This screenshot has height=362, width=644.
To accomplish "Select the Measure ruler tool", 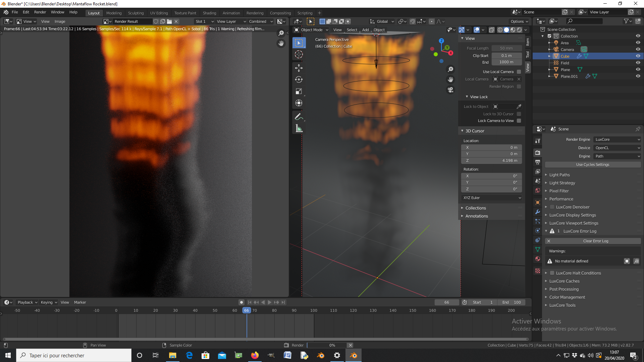I will (x=299, y=129).
